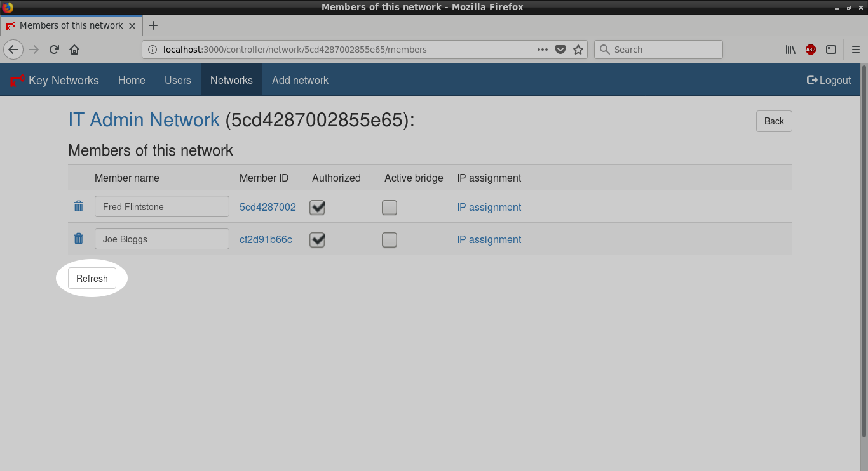868x471 pixels.
Task: Switch to Add network page
Action: point(300,80)
